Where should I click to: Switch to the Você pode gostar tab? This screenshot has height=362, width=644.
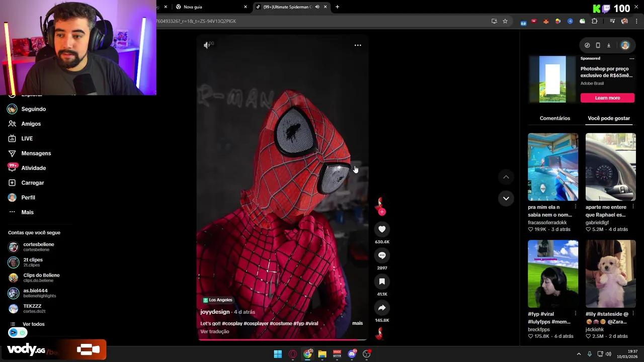[x=609, y=118]
